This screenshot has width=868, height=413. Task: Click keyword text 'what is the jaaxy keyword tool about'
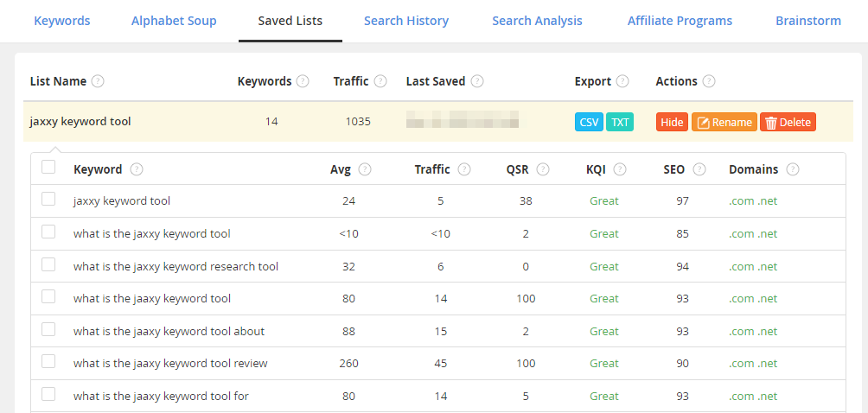(169, 332)
